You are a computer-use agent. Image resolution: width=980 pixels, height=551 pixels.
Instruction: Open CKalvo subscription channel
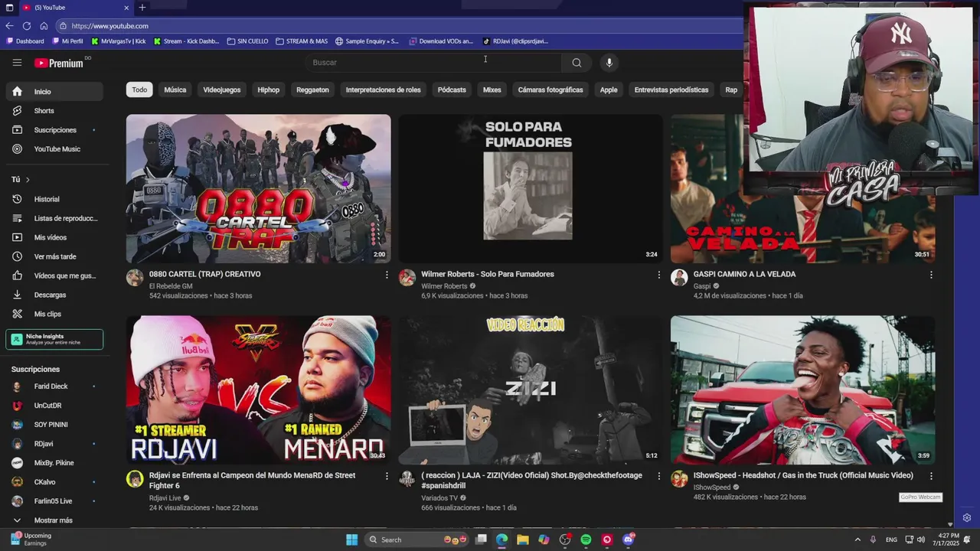point(54,482)
